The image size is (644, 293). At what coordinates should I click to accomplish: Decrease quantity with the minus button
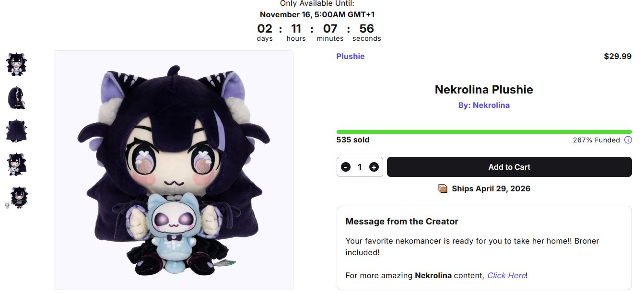tap(346, 167)
